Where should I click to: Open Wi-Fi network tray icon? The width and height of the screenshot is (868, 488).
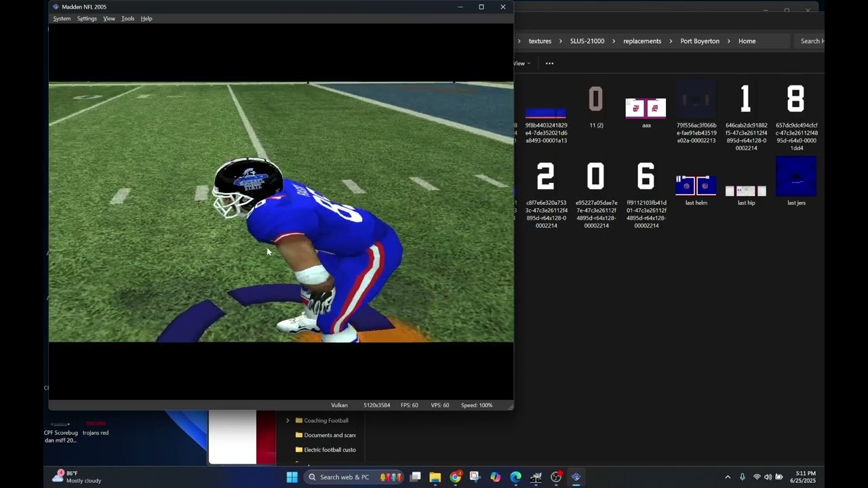pyautogui.click(x=757, y=477)
